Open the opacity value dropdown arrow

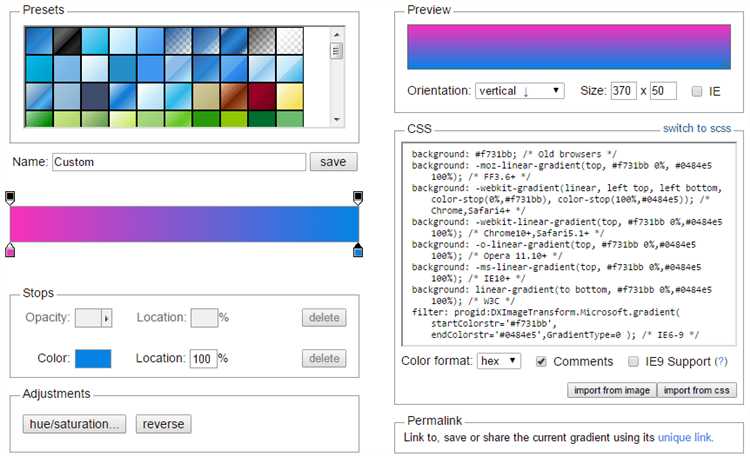(x=106, y=318)
